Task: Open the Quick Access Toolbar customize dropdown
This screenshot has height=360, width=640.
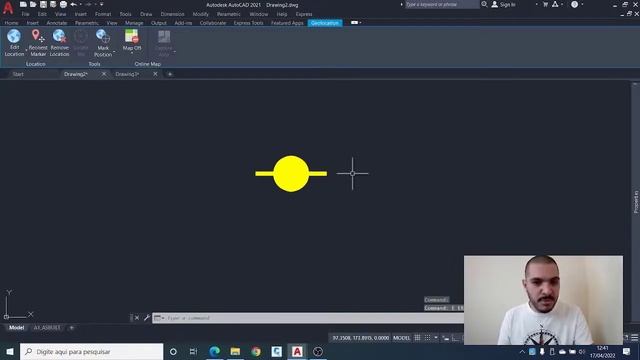Action: click(x=102, y=4)
